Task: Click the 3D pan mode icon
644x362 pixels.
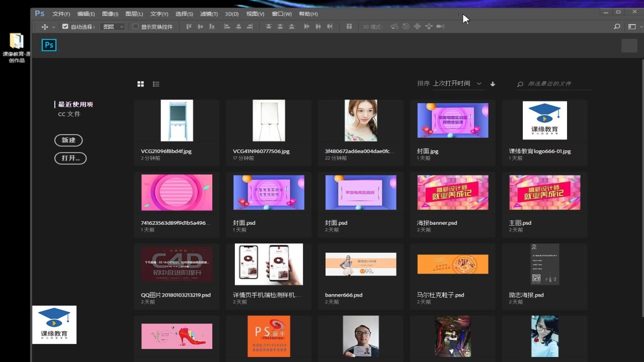Action: coord(417,27)
